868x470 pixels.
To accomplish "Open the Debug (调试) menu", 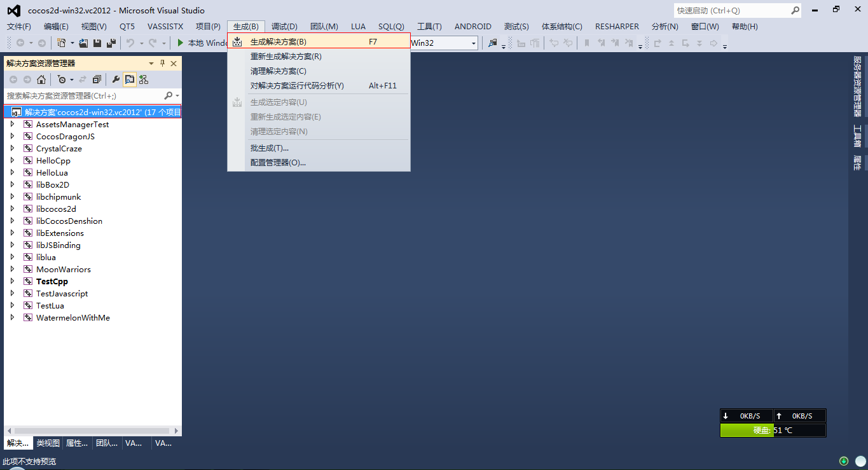I will pos(284,26).
